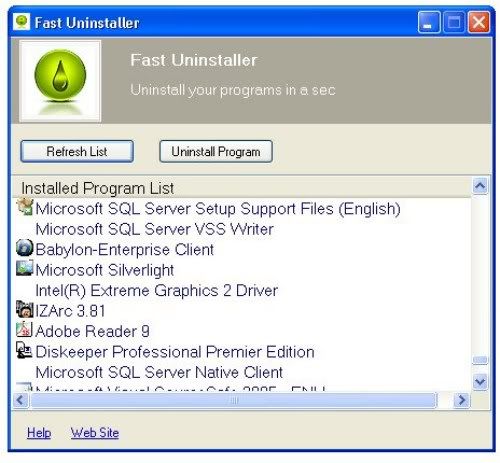Click the vertical scrollbar down arrow
Screen dimensions: 500x463
(480, 381)
